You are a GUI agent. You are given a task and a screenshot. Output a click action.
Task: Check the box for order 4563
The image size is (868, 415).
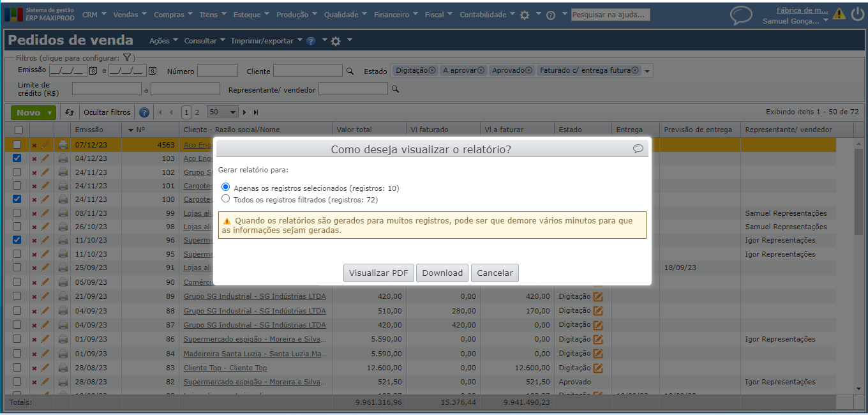coord(17,145)
